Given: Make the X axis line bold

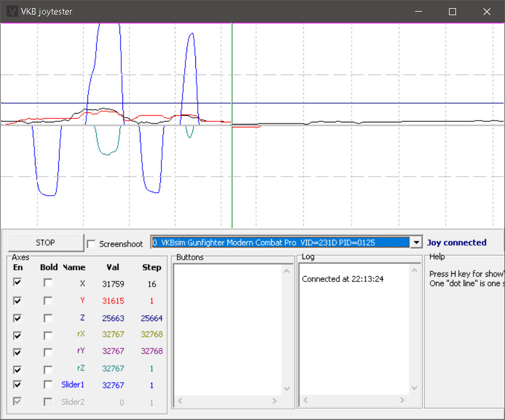Looking at the screenshot, I should pos(48,283).
